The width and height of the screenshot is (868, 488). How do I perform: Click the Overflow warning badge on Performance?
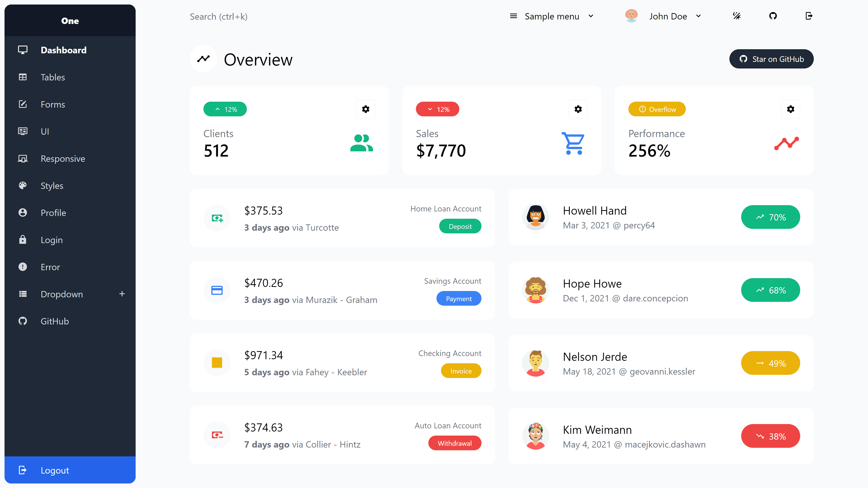point(657,109)
